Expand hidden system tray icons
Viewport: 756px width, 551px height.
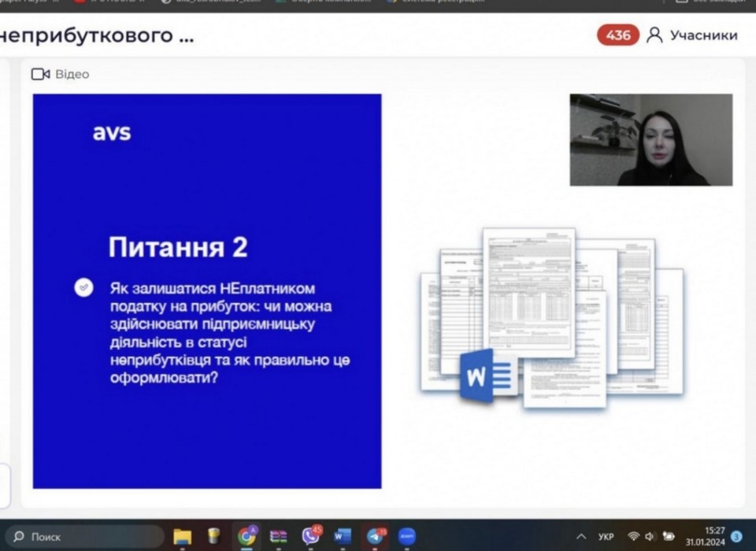tap(581, 537)
